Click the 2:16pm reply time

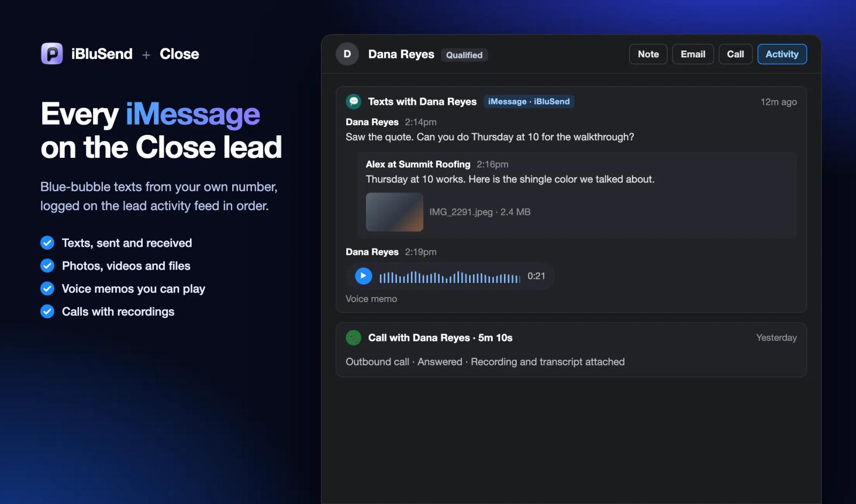[493, 164]
